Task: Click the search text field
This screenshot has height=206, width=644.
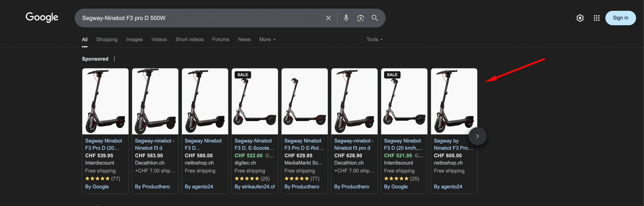Action: [x=201, y=18]
